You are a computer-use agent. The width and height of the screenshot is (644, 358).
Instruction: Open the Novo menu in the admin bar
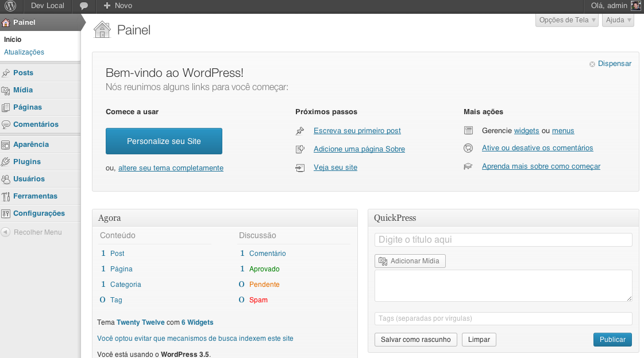point(118,6)
